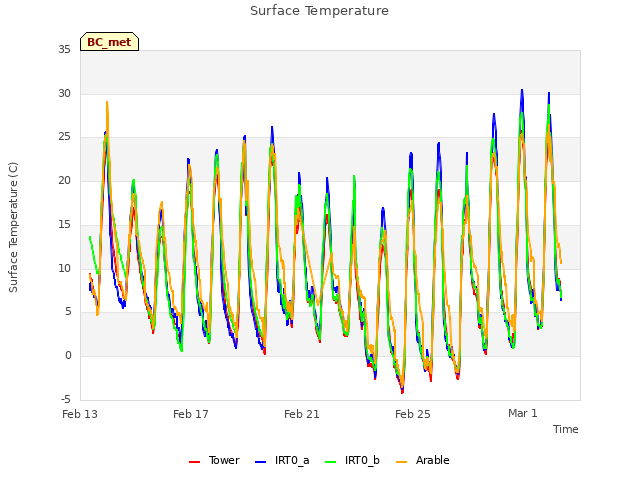The height and width of the screenshot is (480, 640).
Task: Click the 0 y-axis tick label
Action: pos(68,356)
